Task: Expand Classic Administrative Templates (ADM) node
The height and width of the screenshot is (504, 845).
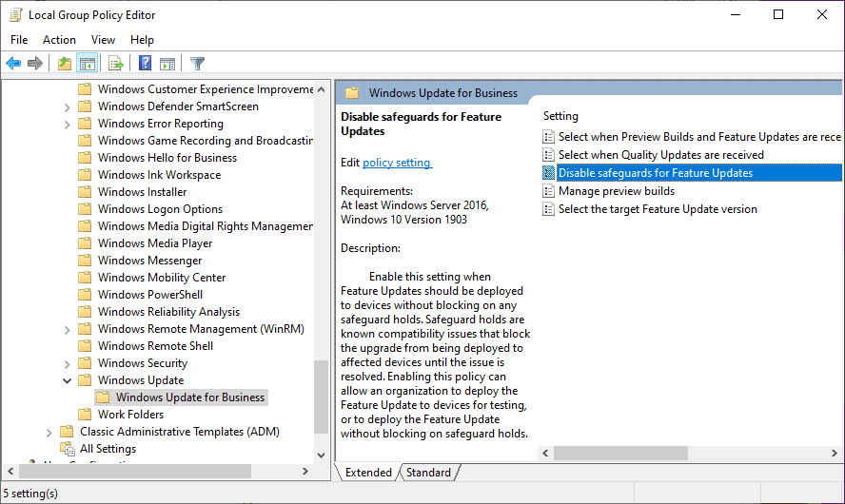Action: click(x=49, y=433)
